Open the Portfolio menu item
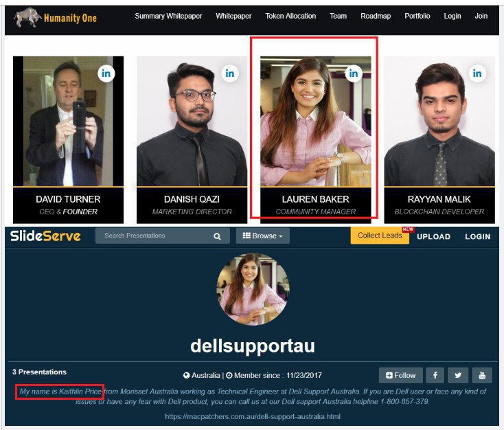Image resolution: width=504 pixels, height=430 pixels. click(417, 16)
